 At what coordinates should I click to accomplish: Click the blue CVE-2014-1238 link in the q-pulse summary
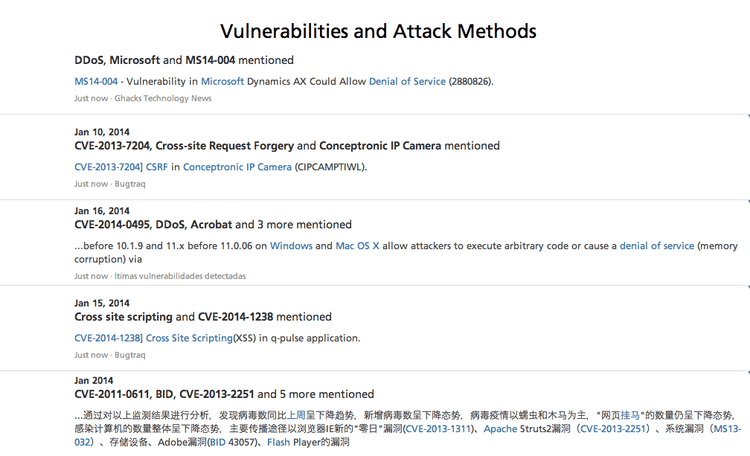tap(106, 338)
